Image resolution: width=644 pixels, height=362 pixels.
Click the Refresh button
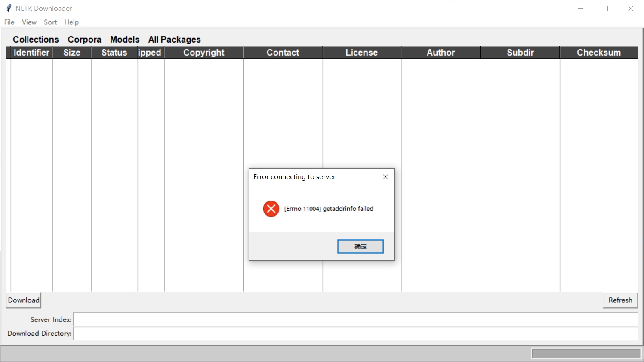(x=620, y=300)
